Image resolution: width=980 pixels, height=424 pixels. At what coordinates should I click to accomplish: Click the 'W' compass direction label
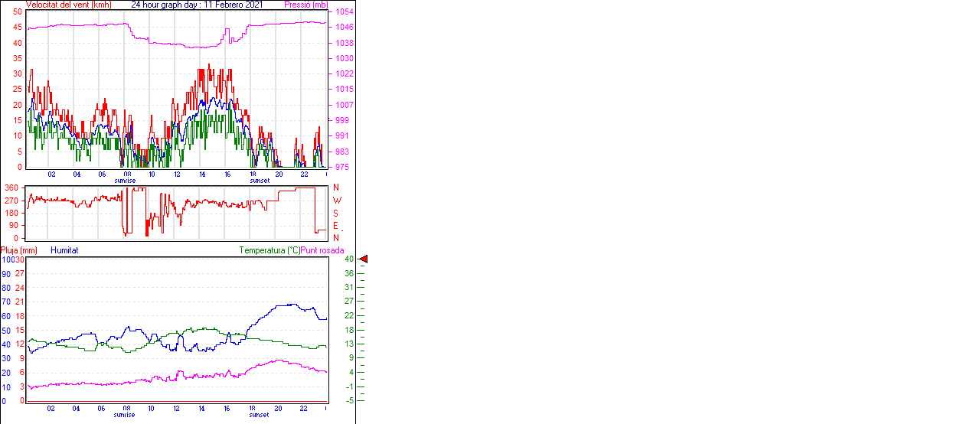point(335,201)
